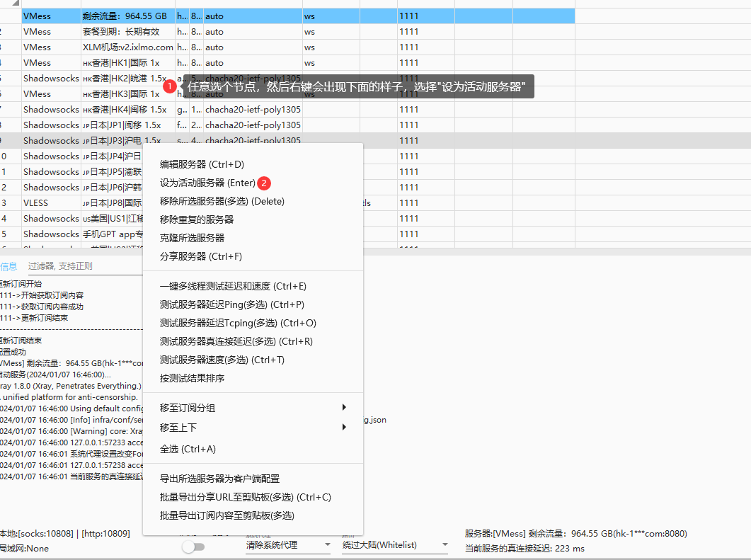Toggle the switch in the bottom status bar
The image size is (751, 560).
(x=193, y=547)
